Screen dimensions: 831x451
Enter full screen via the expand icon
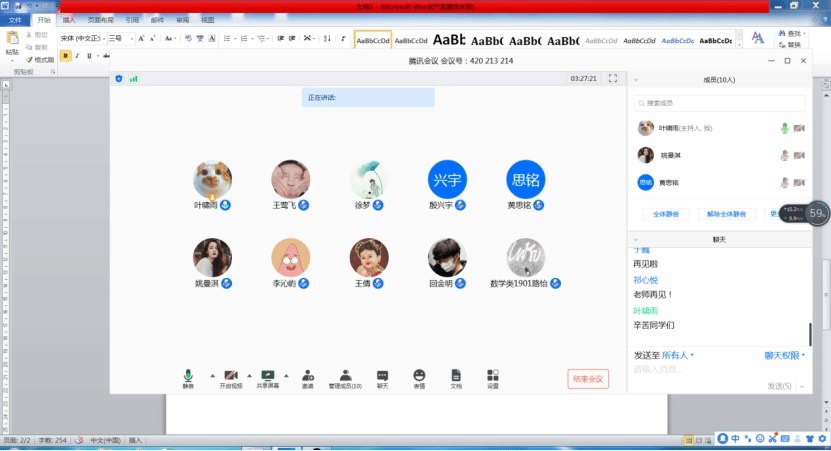click(613, 78)
